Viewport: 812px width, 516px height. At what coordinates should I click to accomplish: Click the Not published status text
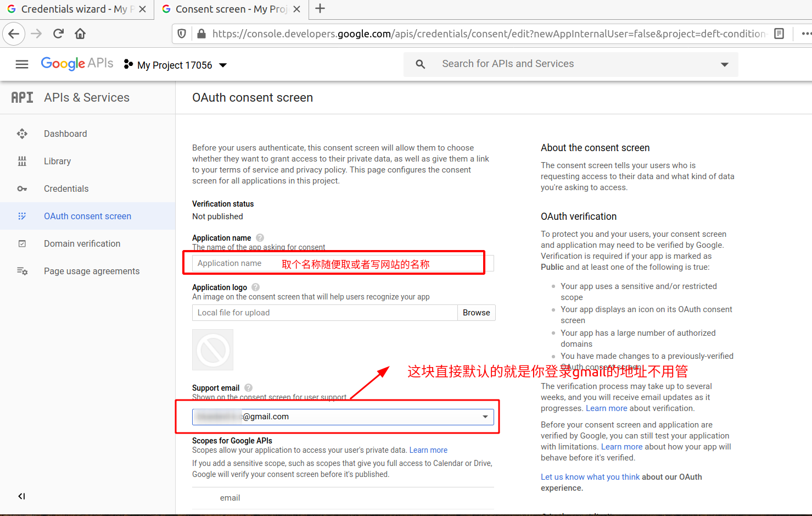pos(217,217)
